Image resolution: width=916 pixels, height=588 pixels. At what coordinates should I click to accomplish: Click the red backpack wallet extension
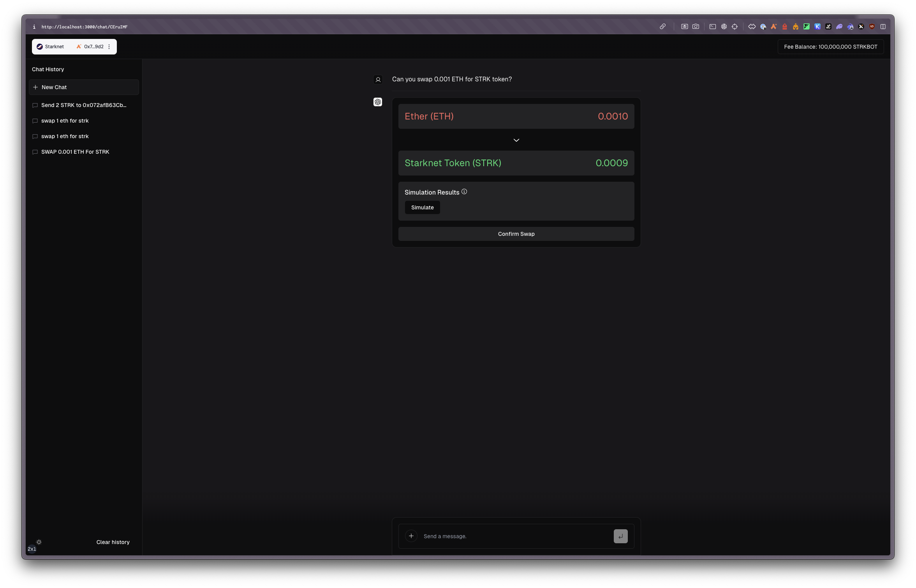point(784,26)
